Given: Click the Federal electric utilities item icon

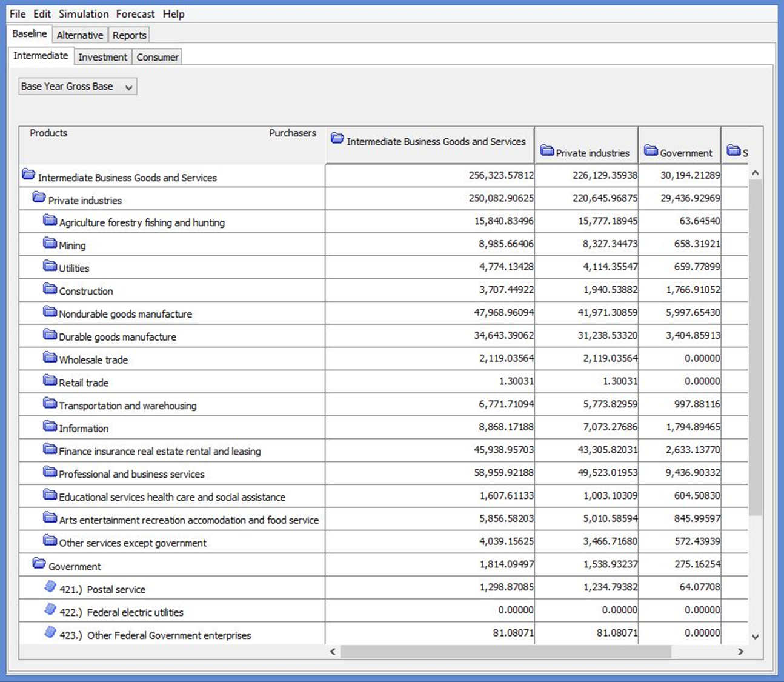Looking at the screenshot, I should coord(50,609).
